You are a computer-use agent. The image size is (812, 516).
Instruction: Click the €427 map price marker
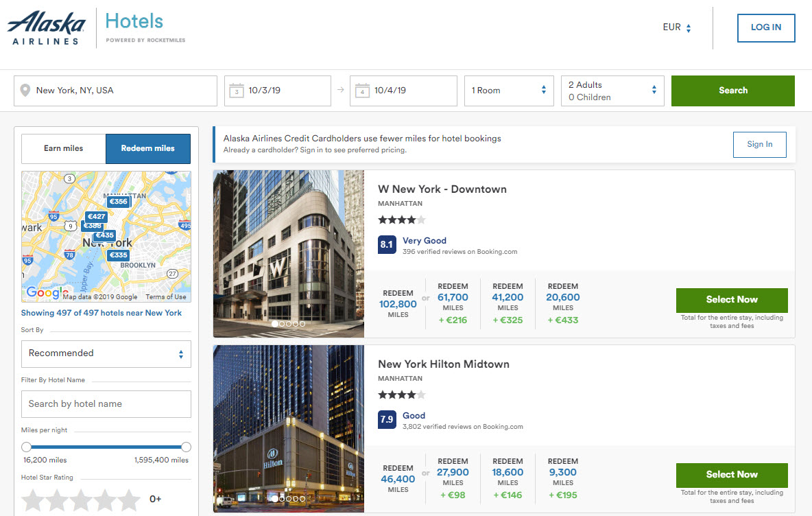(96, 216)
